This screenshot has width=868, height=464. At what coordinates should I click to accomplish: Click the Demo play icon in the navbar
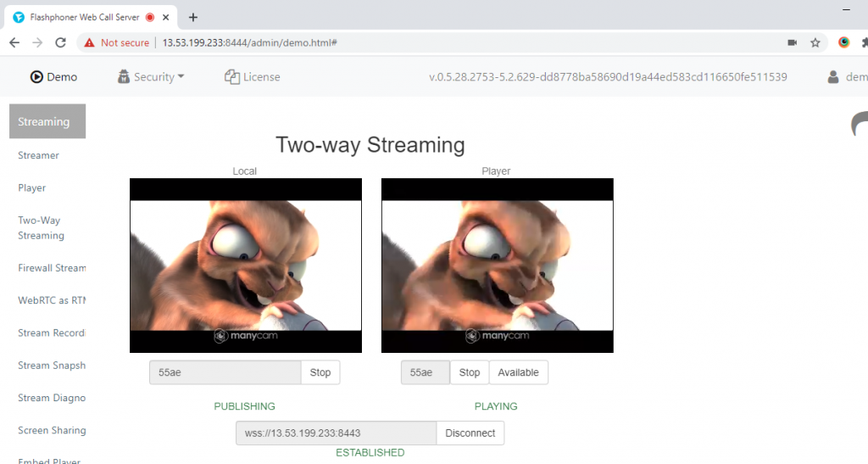click(x=36, y=77)
